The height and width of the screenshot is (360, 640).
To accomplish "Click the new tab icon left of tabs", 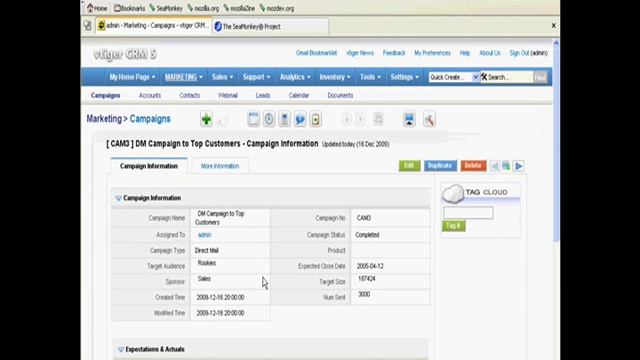I will [x=87, y=26].
